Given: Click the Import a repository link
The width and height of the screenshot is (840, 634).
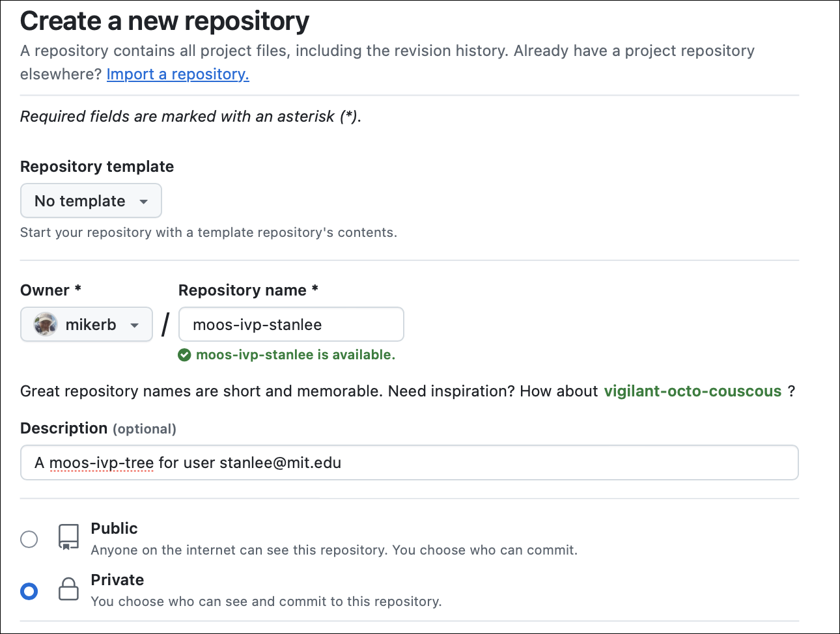Looking at the screenshot, I should (178, 74).
